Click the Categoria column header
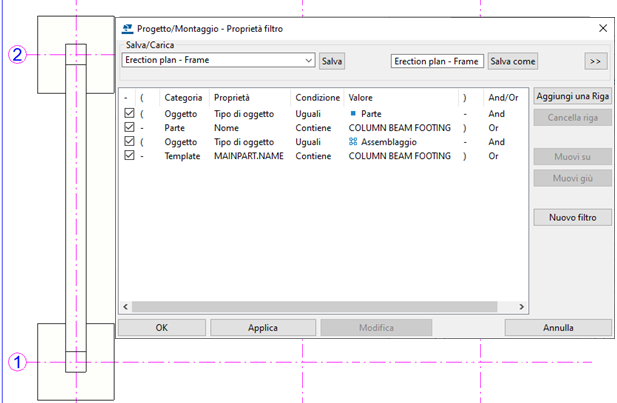The image size is (617, 403). [x=183, y=98]
